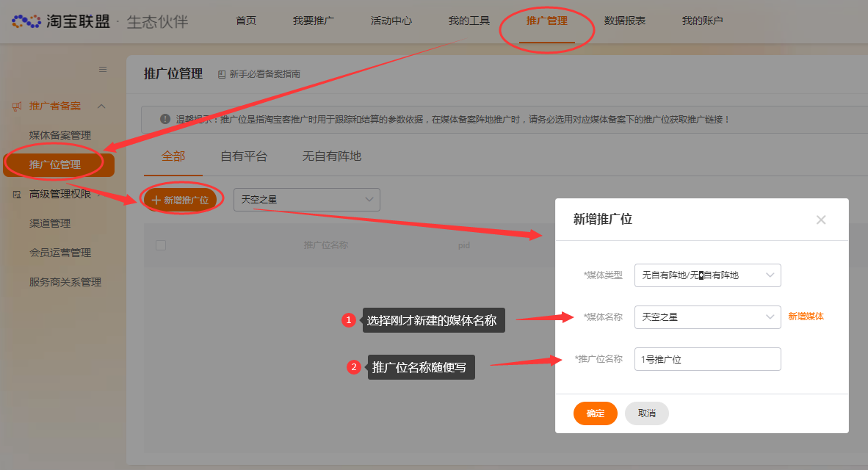Open 我的账户 in top navigation
This screenshot has width=868, height=470.
703,21
